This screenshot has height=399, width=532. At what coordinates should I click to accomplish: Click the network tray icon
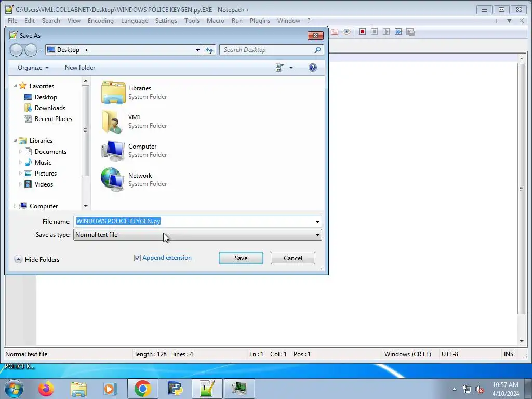tap(467, 389)
